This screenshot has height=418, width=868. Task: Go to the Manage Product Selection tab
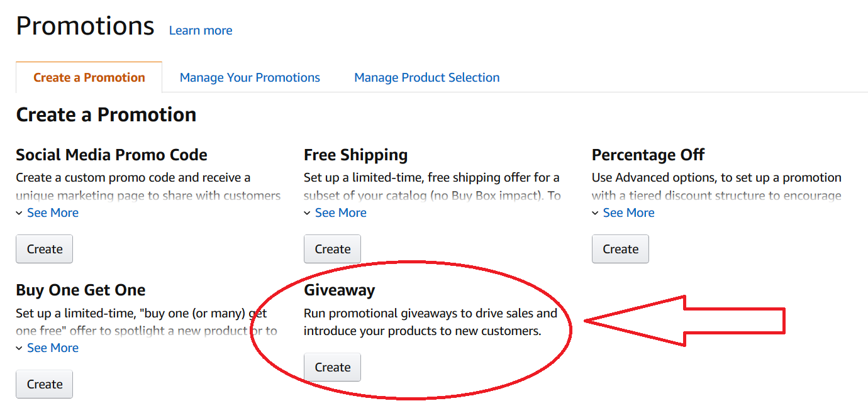click(427, 77)
